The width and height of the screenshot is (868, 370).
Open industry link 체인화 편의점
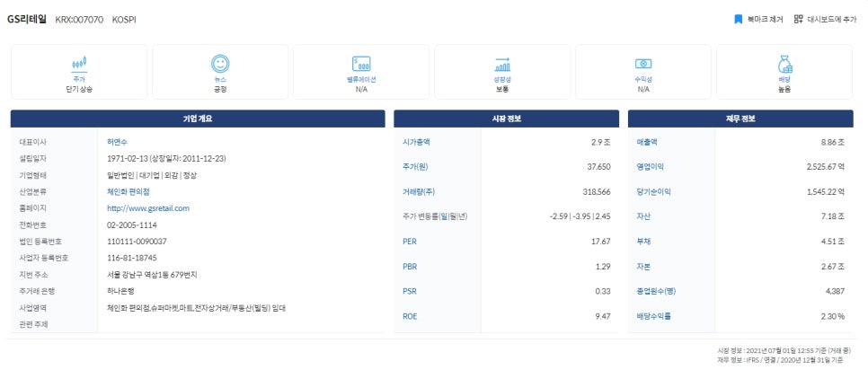tap(128, 192)
